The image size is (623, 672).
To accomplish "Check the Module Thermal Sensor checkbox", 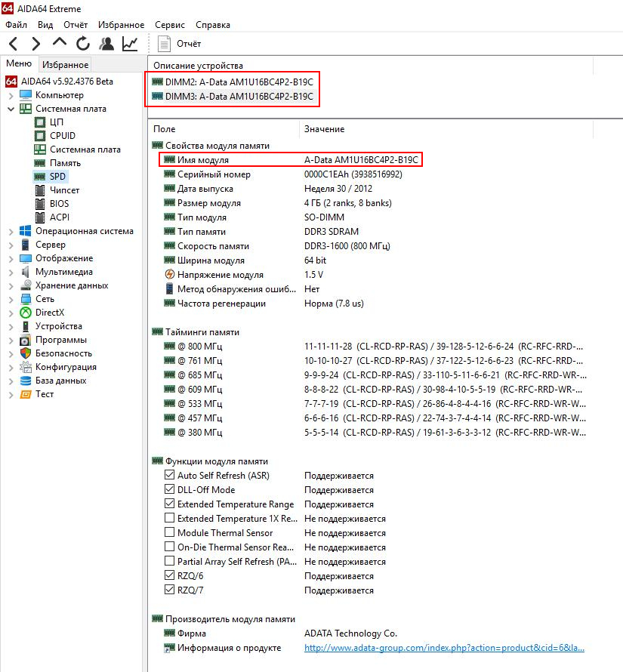I will click(169, 533).
